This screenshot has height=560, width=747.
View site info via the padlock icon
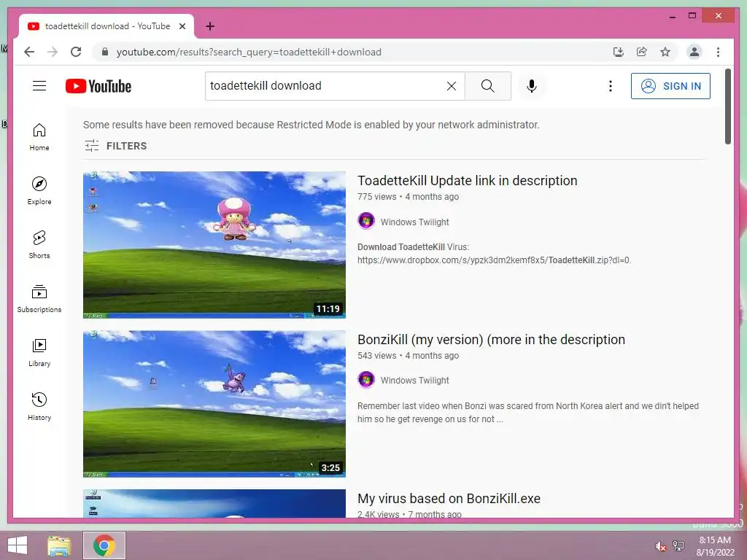[105, 52]
